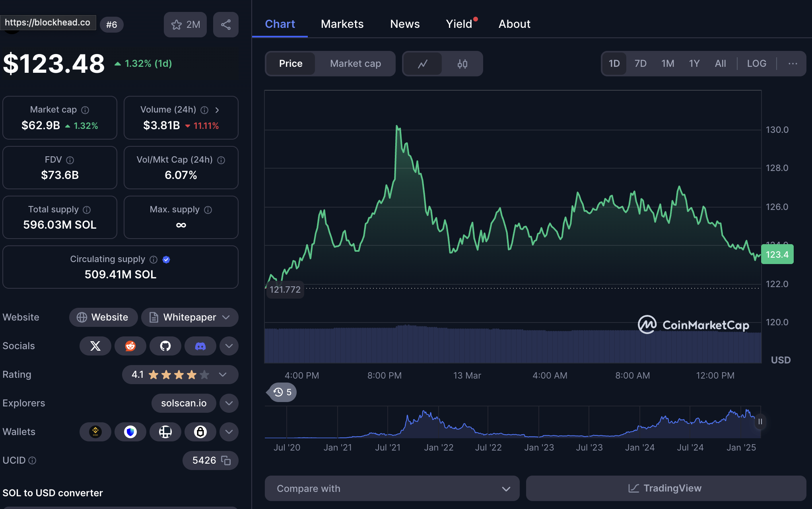Click the Website link button

tap(103, 317)
